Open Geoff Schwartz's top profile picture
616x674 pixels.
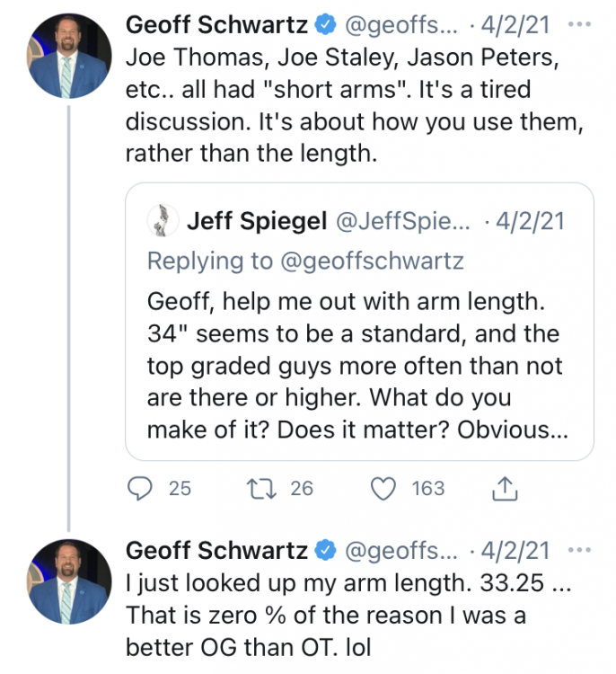coord(69,57)
